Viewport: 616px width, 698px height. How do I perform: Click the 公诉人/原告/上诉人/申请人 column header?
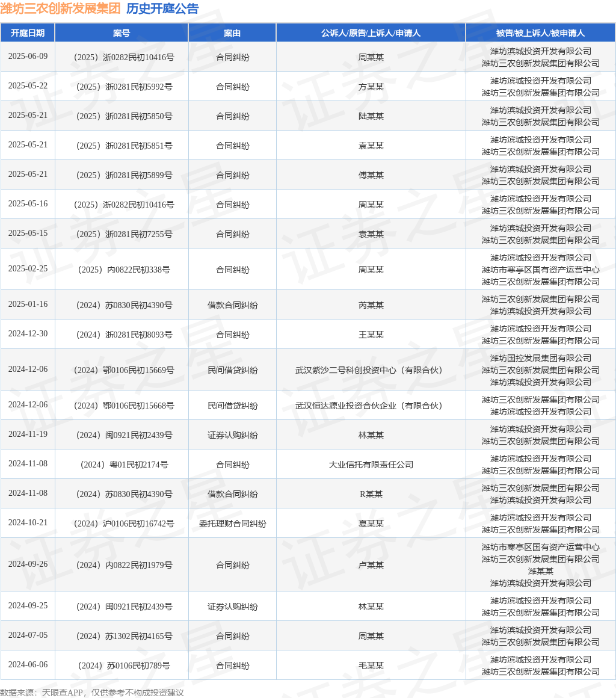[x=371, y=33]
